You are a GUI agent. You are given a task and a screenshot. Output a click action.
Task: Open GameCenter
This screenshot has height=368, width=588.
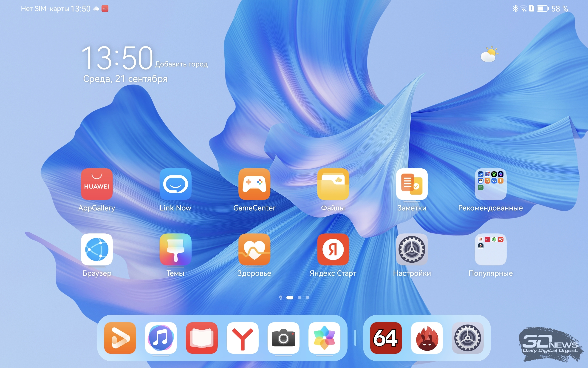click(x=254, y=184)
